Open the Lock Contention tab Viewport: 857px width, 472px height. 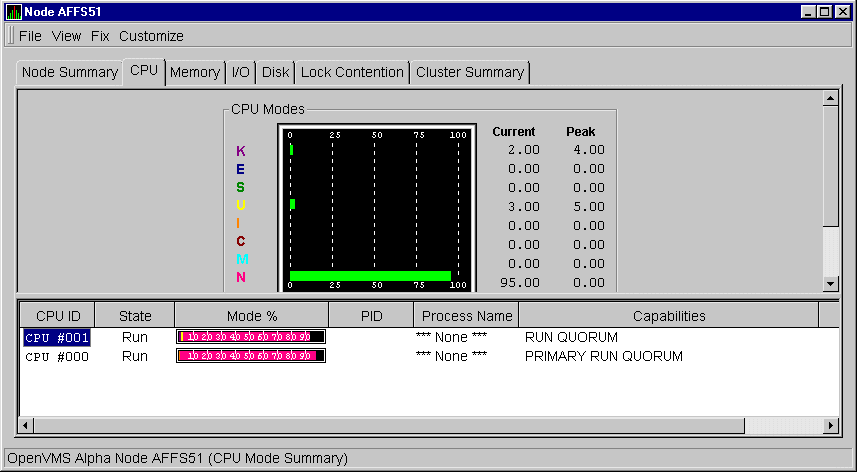tap(352, 72)
